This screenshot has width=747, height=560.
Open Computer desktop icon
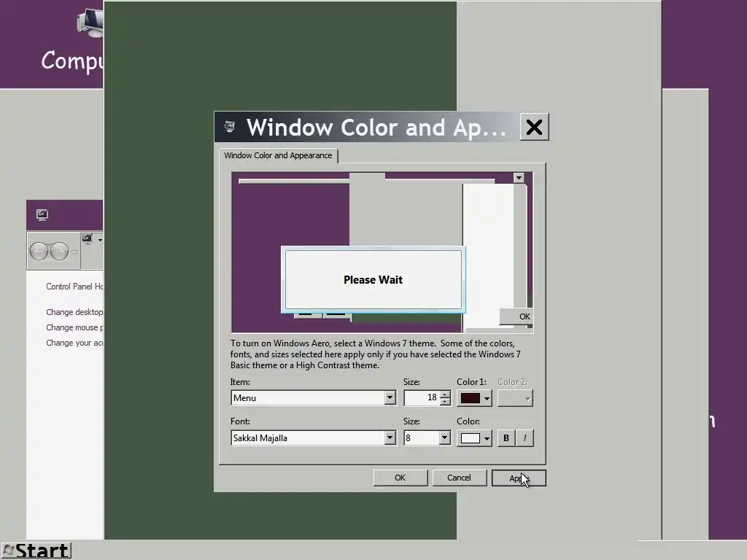pos(71,41)
